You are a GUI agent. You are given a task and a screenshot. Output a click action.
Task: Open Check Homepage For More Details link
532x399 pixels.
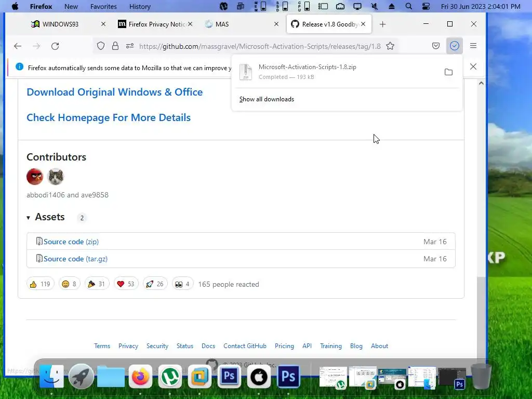(x=109, y=117)
